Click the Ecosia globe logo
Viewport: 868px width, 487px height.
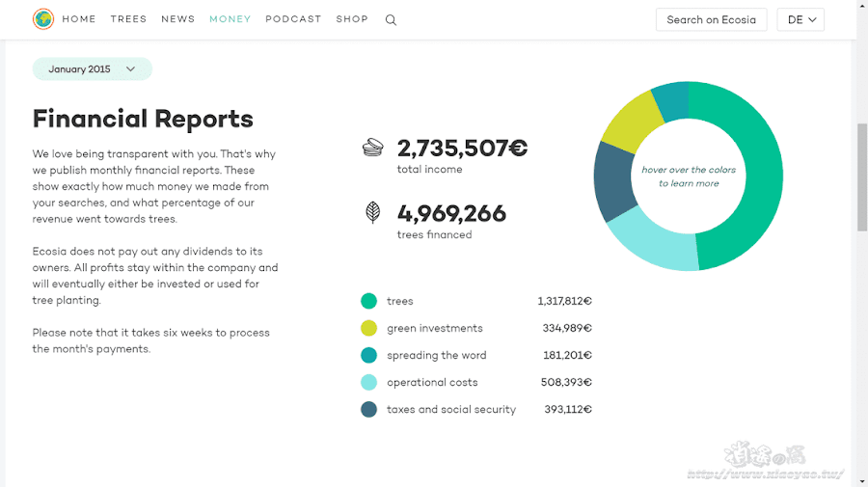[43, 19]
